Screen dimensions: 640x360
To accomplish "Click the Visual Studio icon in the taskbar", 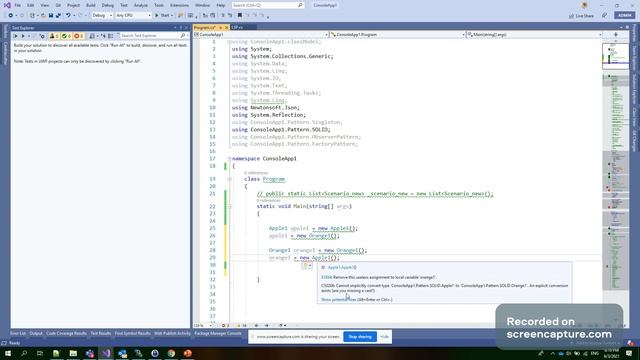I will point(106,353).
